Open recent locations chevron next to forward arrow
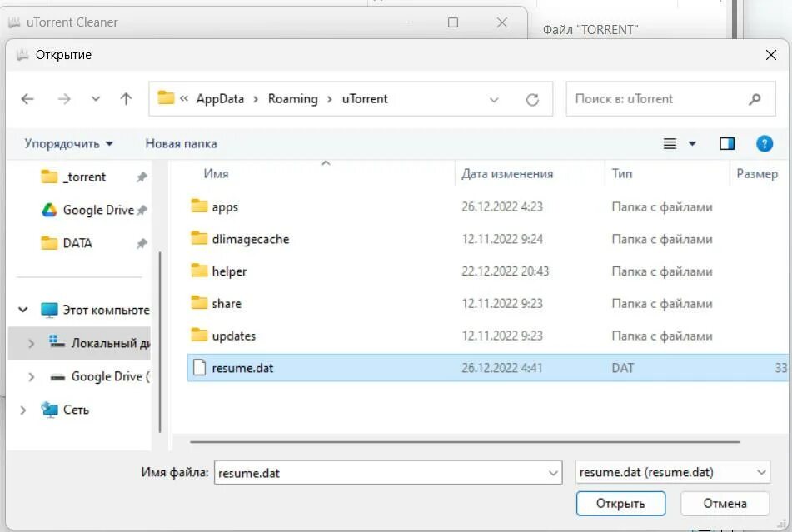 (96, 99)
